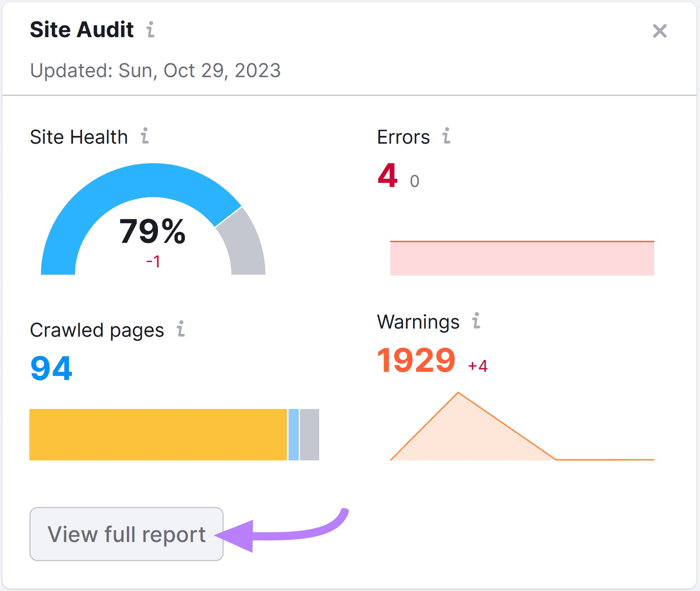This screenshot has height=591, width=700.
Task: Select the -1 change under the health gauge
Action: pyautogui.click(x=153, y=261)
